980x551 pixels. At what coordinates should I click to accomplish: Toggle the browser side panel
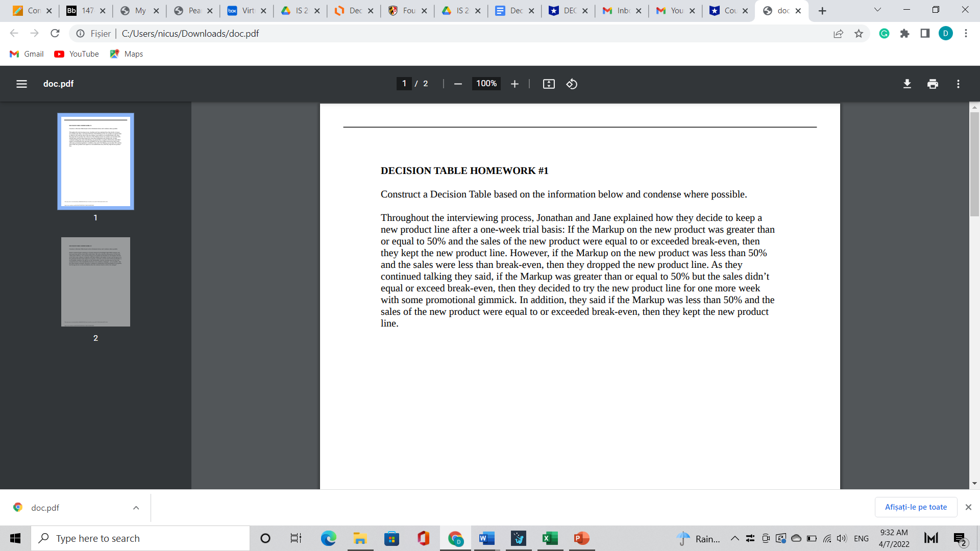[925, 34]
